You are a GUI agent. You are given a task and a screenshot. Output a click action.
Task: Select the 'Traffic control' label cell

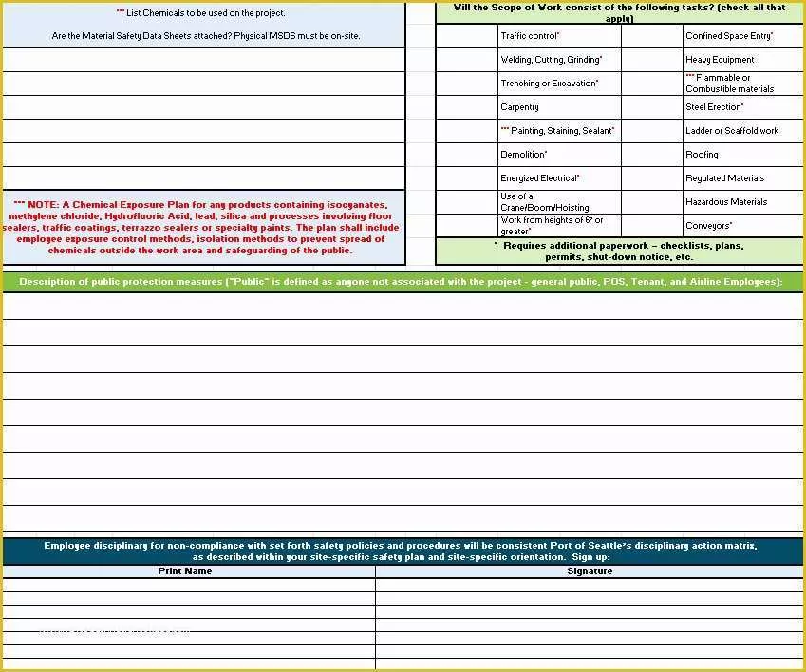click(559, 36)
